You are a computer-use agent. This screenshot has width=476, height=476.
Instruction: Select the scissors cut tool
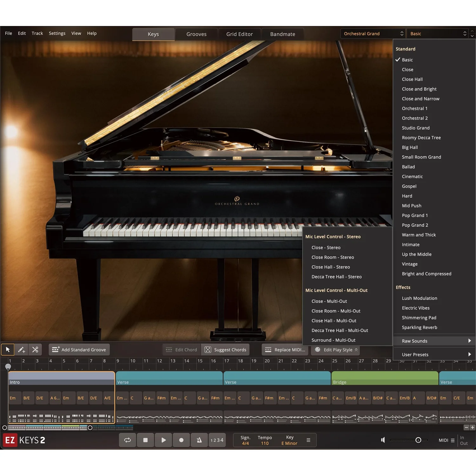(35, 350)
